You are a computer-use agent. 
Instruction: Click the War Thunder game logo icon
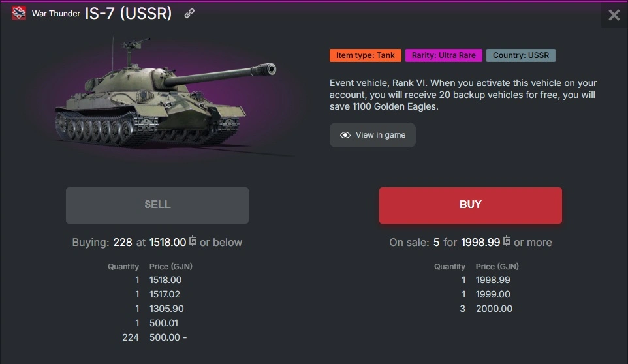[x=19, y=14]
